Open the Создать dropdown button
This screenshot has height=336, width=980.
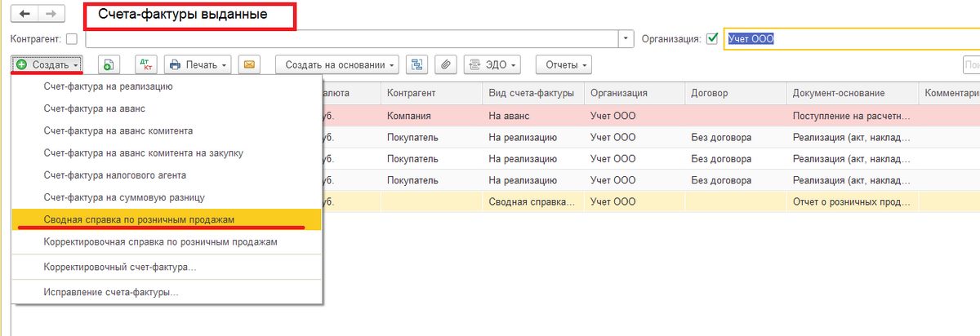coord(47,64)
